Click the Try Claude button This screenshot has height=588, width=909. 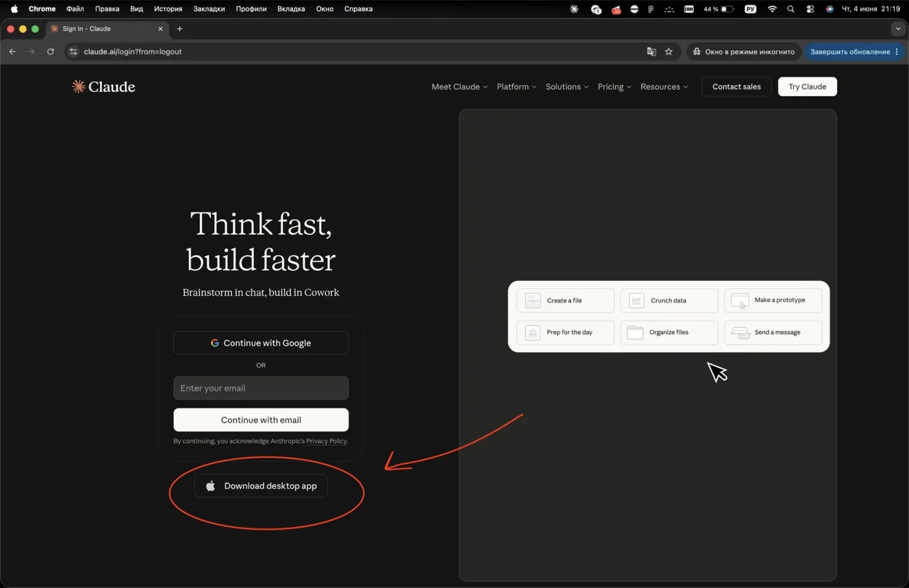[807, 86]
